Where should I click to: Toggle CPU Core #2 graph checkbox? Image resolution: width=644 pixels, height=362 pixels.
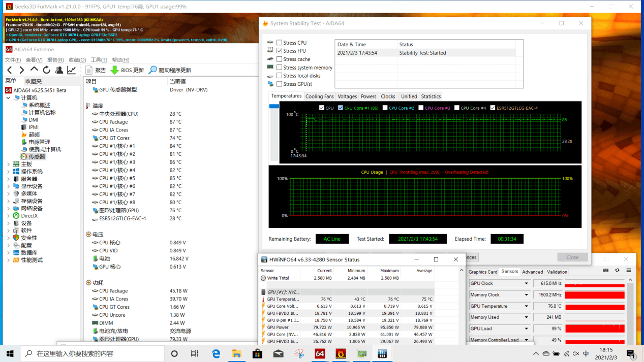(x=385, y=108)
